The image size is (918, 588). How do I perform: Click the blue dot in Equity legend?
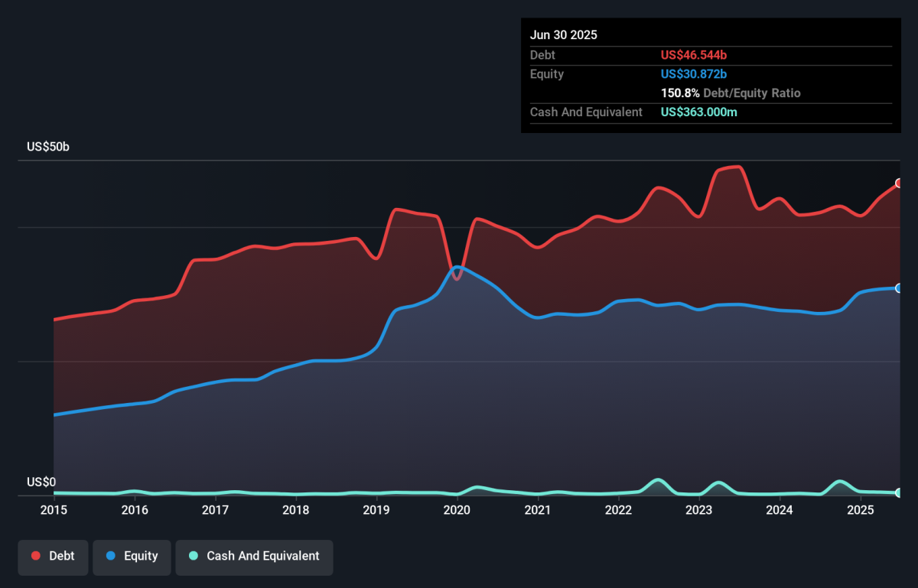coord(111,556)
